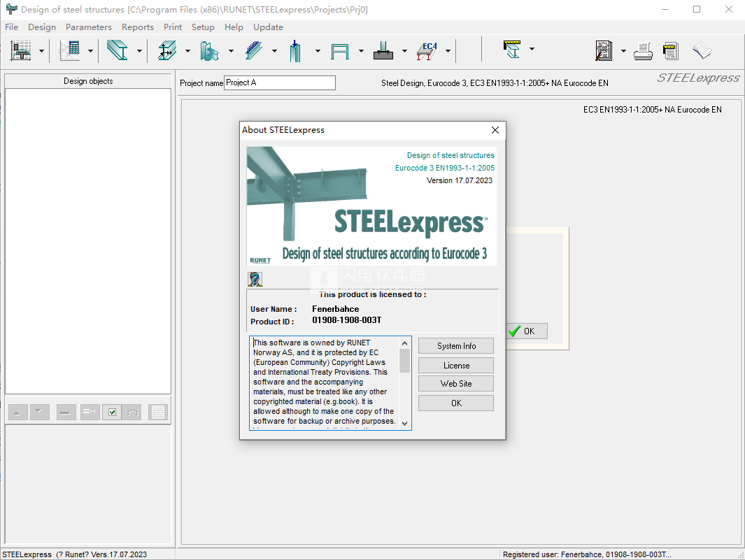The image size is (745, 560).
Task: Open the File menu
Action: 11,27
